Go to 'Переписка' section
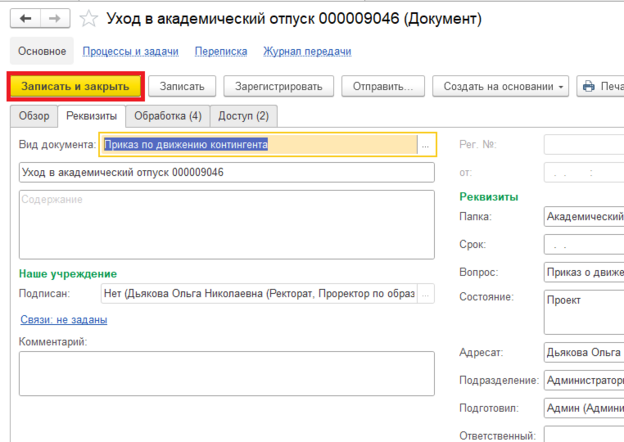Viewport: 624px width, 442px height. [221, 51]
